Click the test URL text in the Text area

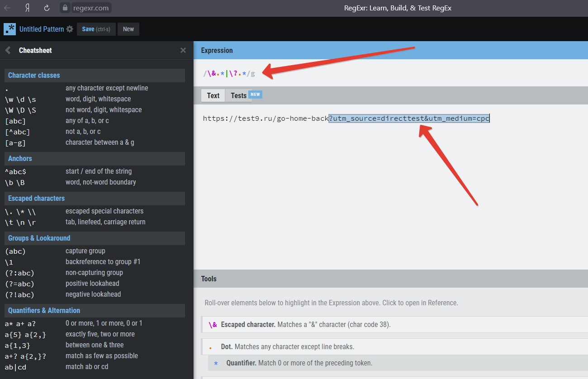coord(346,118)
